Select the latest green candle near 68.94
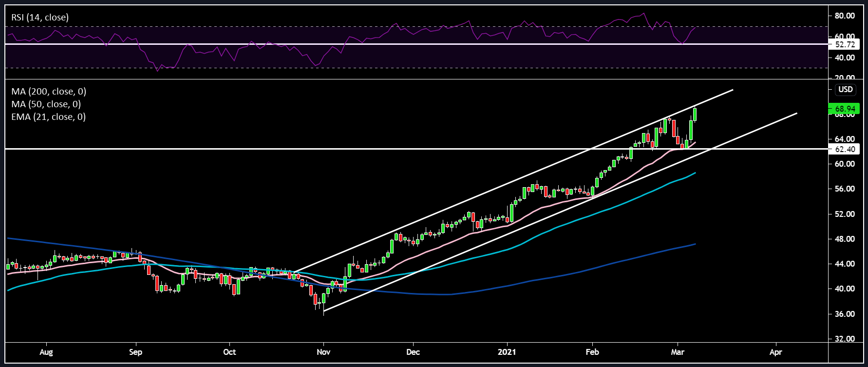Screen dimensions: 868x367 click(x=695, y=115)
